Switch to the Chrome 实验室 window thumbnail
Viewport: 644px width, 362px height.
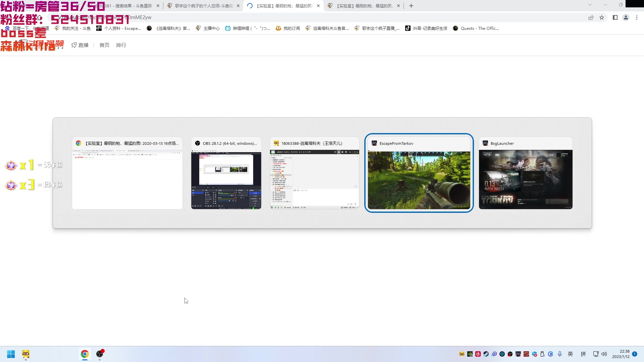point(127,173)
